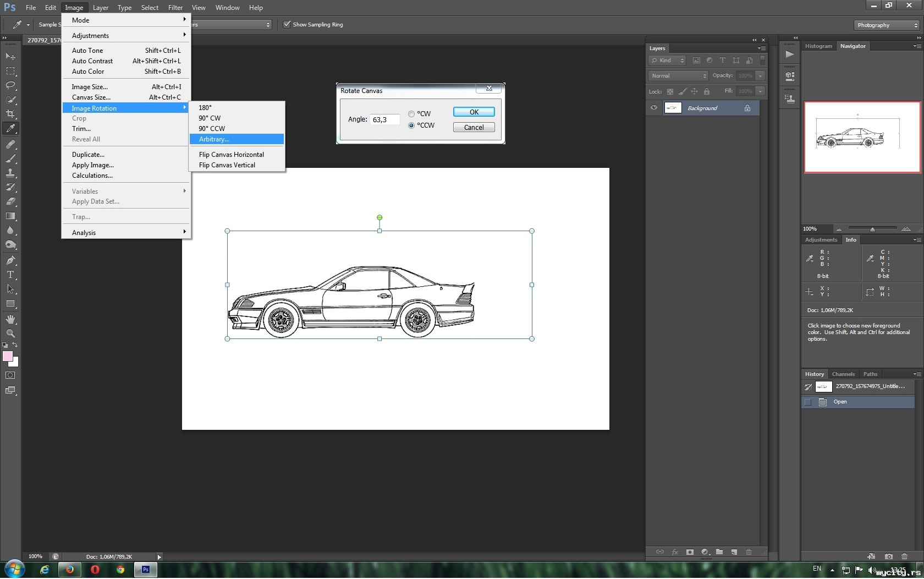Click the foreground color swatch
This screenshot has height=579, width=924.
[x=8, y=357]
